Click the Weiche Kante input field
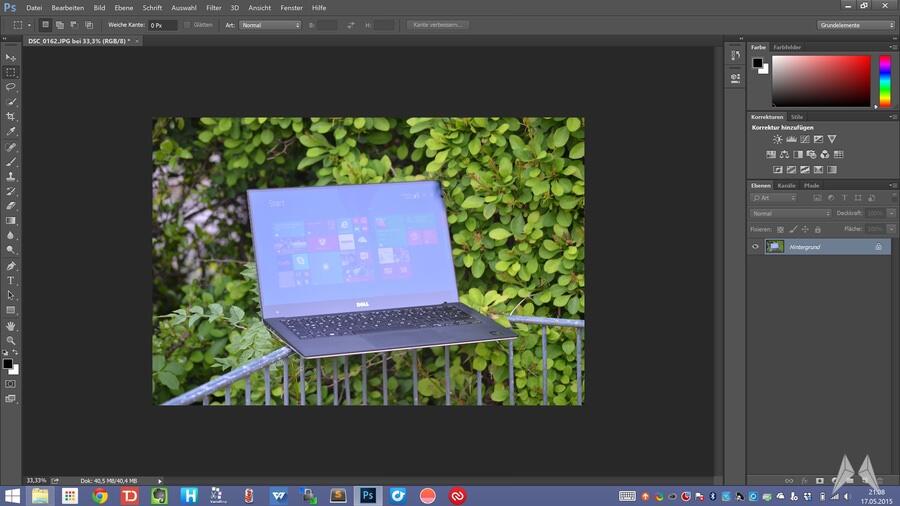The width and height of the screenshot is (900, 506). (x=162, y=24)
